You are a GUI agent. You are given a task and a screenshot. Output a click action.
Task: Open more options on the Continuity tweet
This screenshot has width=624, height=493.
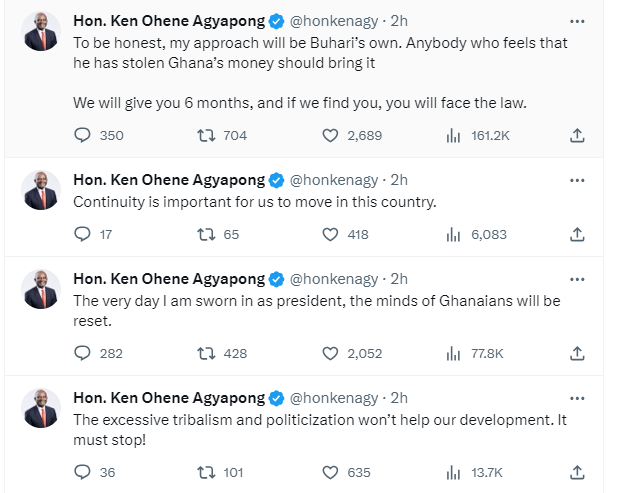tap(577, 180)
